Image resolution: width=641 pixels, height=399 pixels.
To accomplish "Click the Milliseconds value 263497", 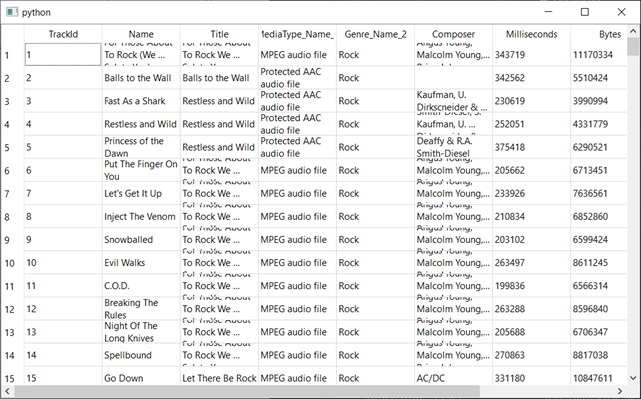I will 531,262.
